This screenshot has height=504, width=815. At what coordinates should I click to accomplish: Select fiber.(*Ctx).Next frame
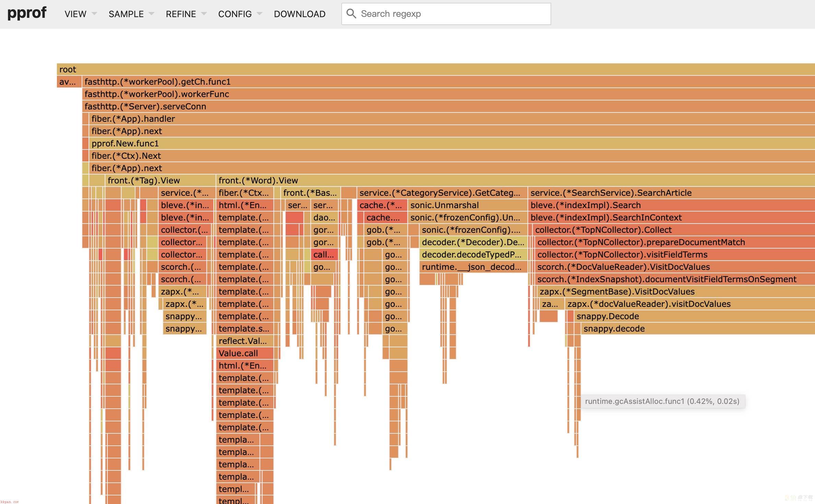point(452,156)
